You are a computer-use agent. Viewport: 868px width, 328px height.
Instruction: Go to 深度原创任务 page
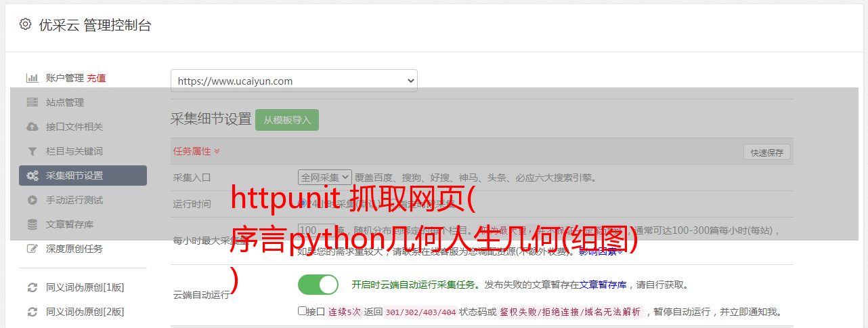[x=74, y=249]
